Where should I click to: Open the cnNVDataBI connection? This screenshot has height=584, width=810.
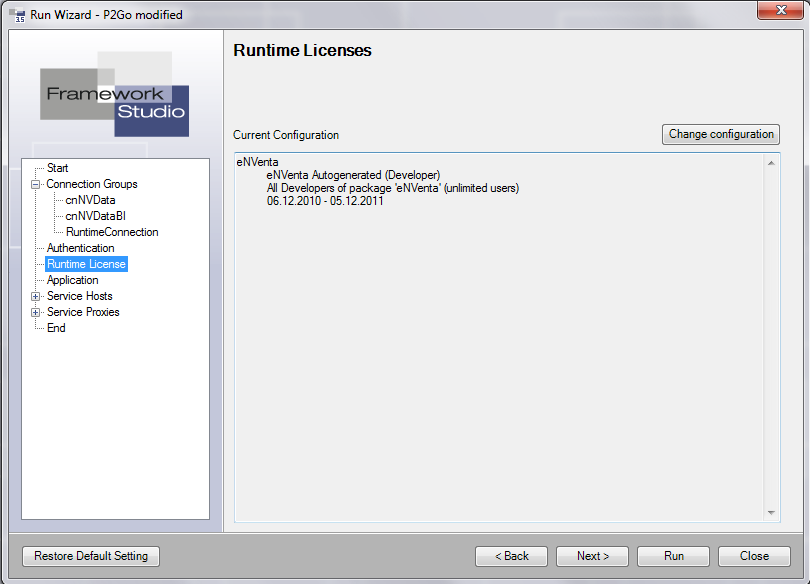(96, 216)
